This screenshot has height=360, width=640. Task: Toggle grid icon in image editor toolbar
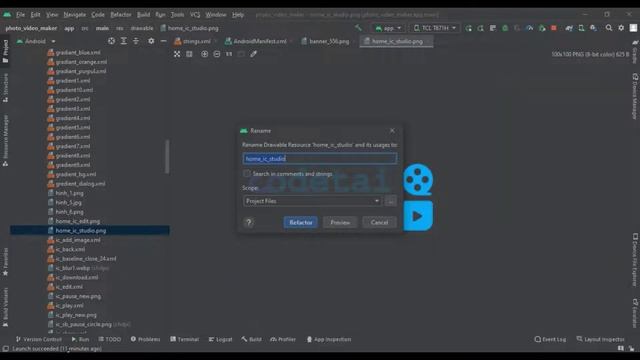[189, 54]
